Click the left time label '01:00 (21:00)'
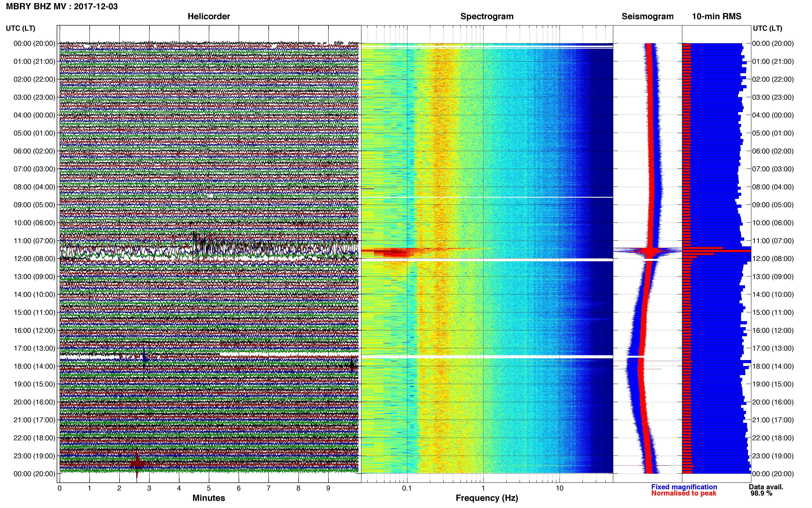 click(x=34, y=62)
